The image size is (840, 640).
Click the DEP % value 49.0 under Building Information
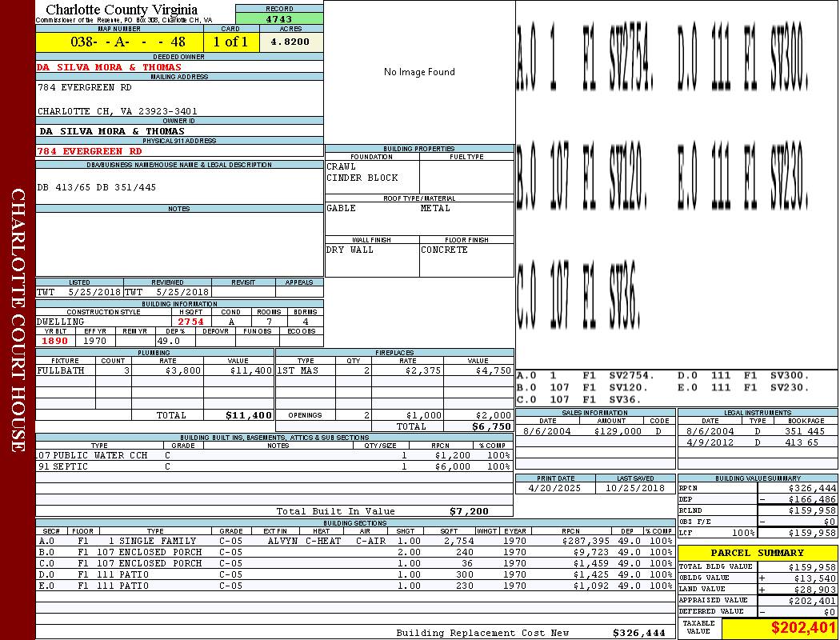tap(168, 341)
